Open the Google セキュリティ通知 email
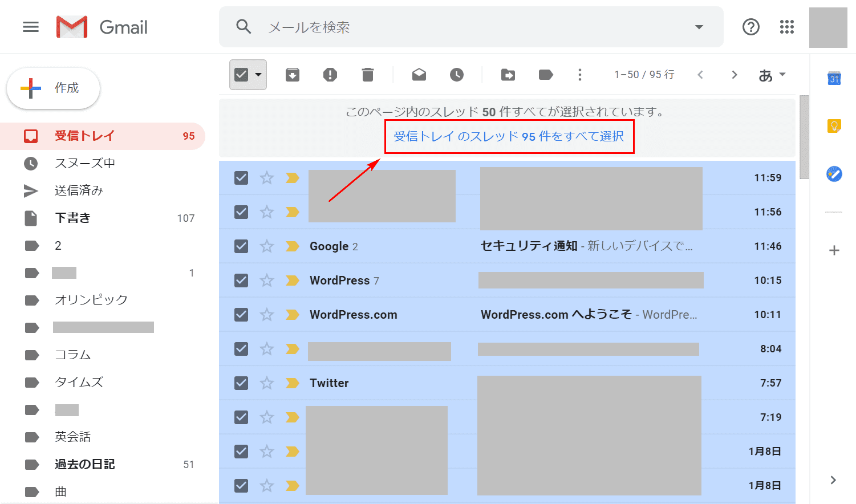This screenshot has height=504, width=856. click(507, 246)
